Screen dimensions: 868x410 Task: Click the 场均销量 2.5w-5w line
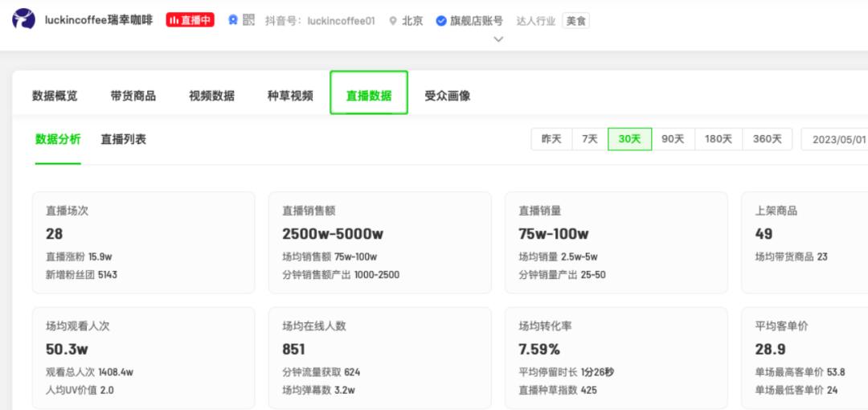558,257
